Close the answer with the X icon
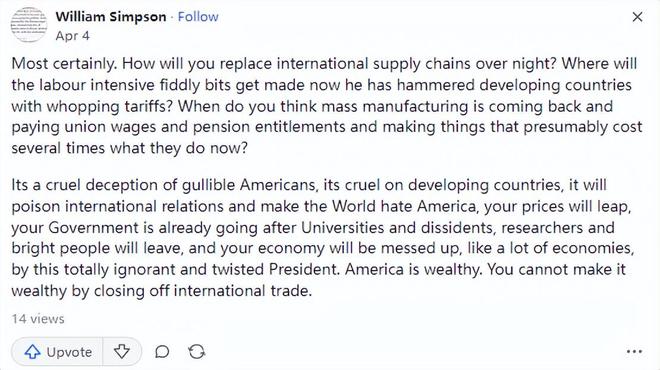660x370 pixels. [637, 17]
